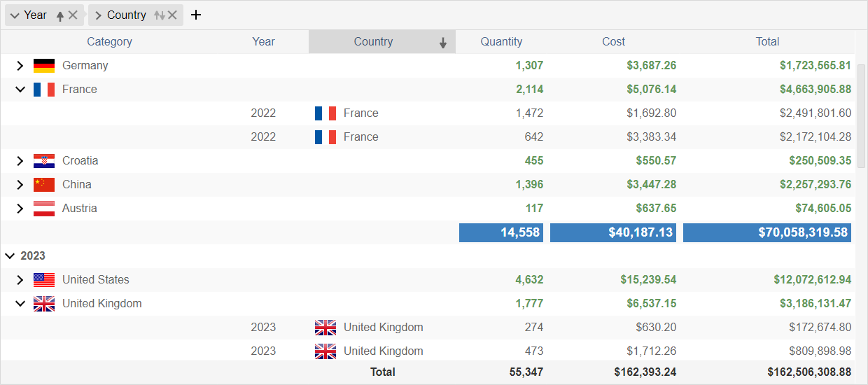Click the 2023 group label
Image resolution: width=868 pixels, height=385 pixels.
point(33,256)
